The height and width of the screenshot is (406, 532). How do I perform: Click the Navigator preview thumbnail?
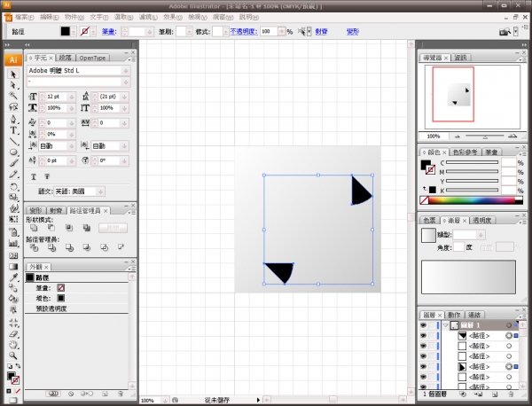coord(459,94)
